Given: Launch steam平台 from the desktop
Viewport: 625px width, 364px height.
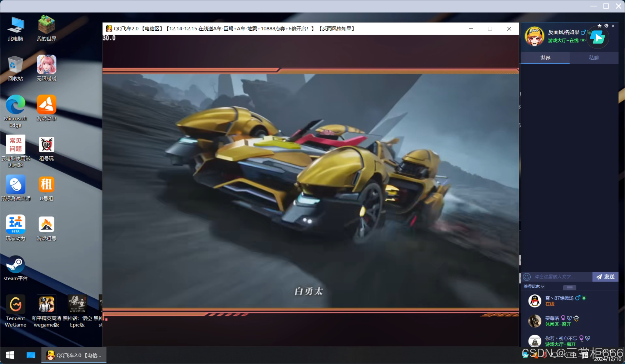Looking at the screenshot, I should (x=16, y=268).
